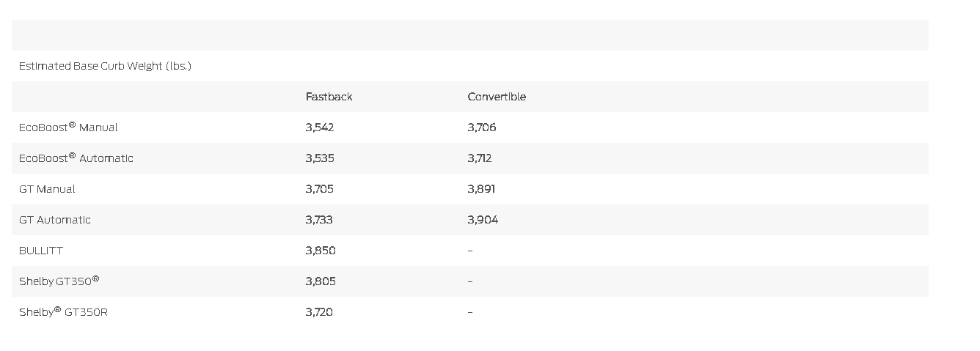Click the BULLITT row label
Image resolution: width=980 pixels, height=351 pixels.
click(x=41, y=251)
